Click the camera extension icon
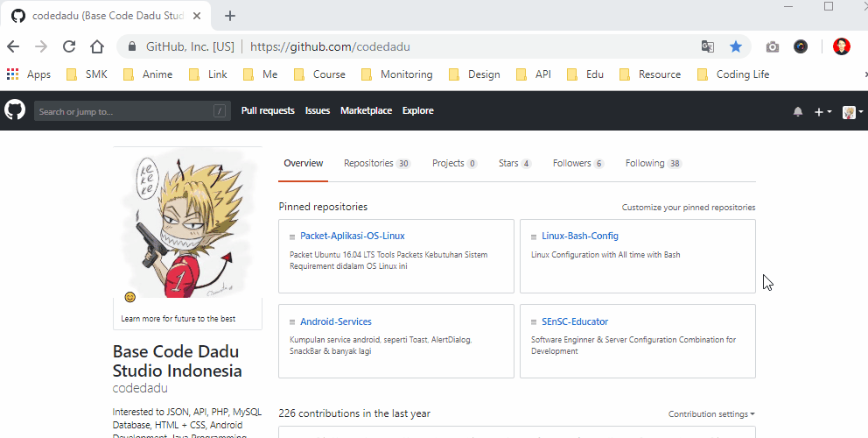The image size is (868, 438). (772, 47)
